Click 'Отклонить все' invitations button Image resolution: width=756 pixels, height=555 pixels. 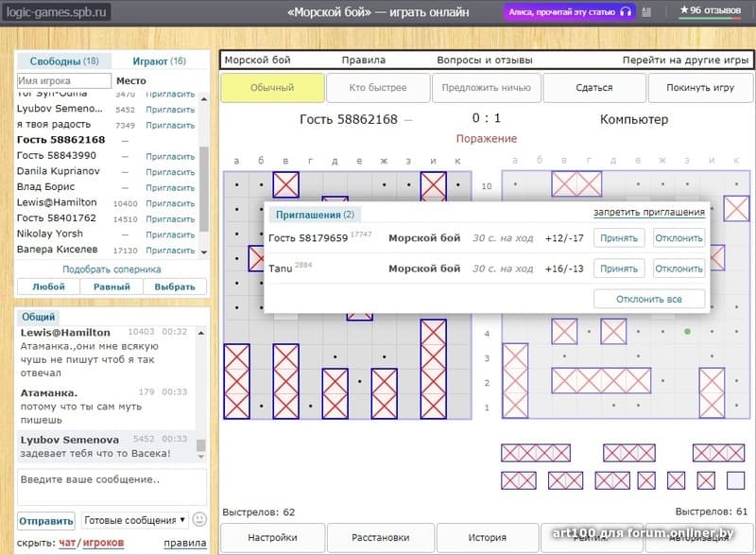click(x=648, y=299)
